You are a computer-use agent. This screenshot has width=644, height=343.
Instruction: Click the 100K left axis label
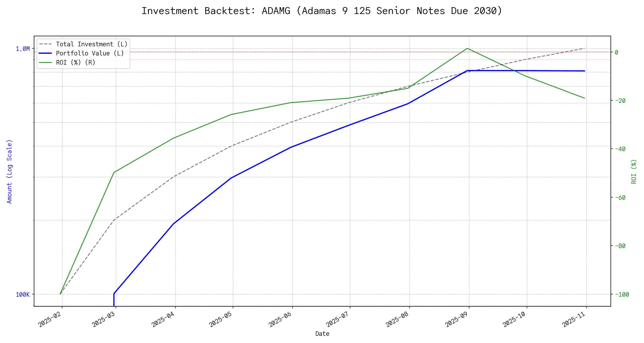point(23,295)
